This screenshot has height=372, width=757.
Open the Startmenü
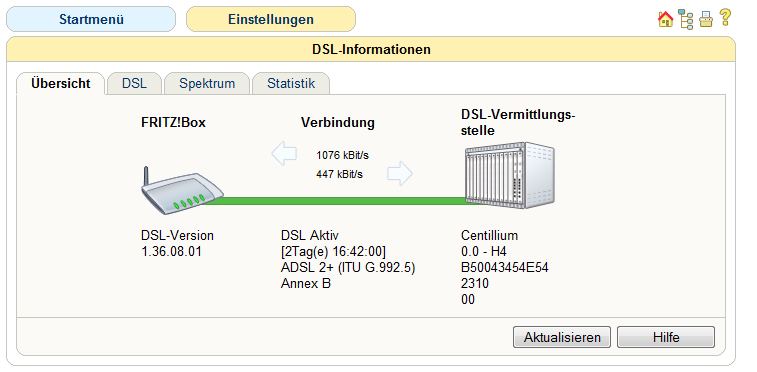click(x=91, y=19)
